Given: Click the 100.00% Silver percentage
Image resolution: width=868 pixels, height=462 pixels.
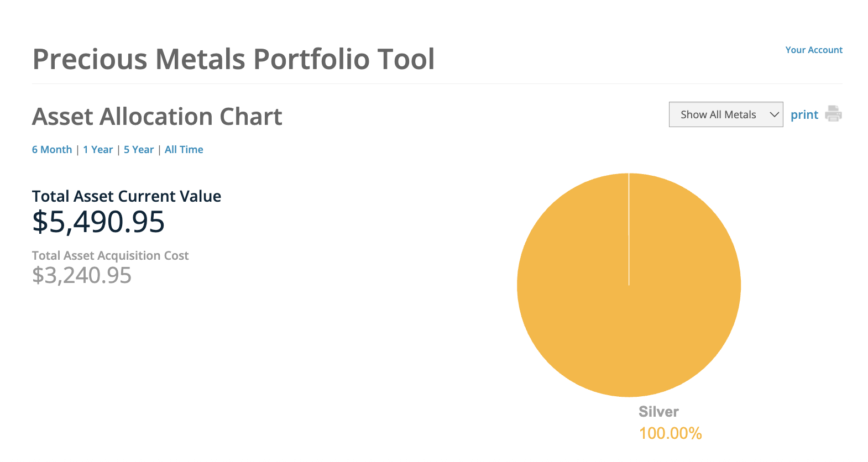Looking at the screenshot, I should click(670, 433).
